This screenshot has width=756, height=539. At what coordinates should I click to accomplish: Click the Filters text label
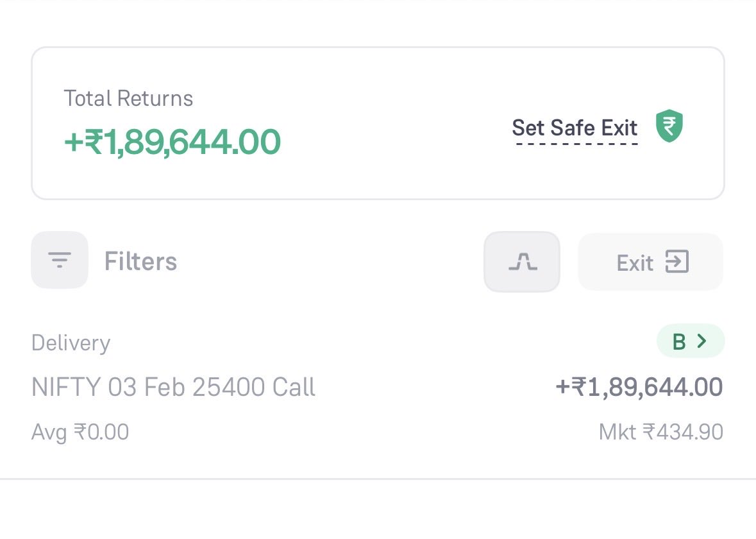(140, 262)
